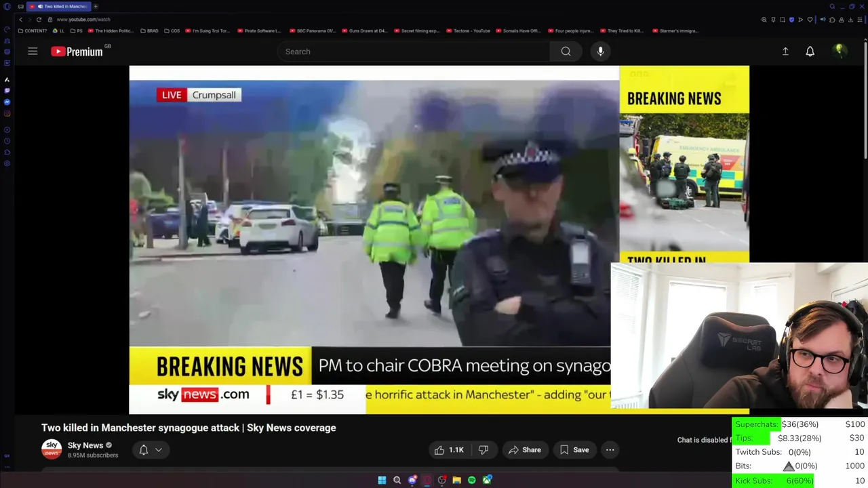Expand the subscription notification dropdown chevron
Viewport: 868px width, 488px height.
point(159,450)
